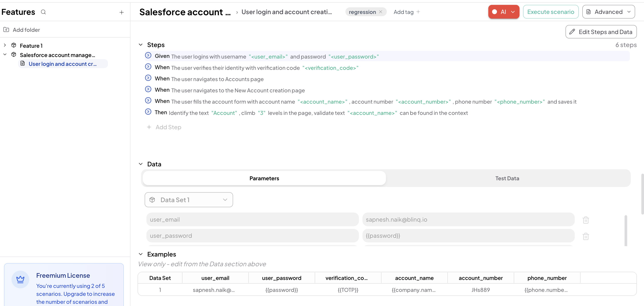Click the Add folder icon
The height and width of the screenshot is (306, 644).
pyautogui.click(x=6, y=30)
